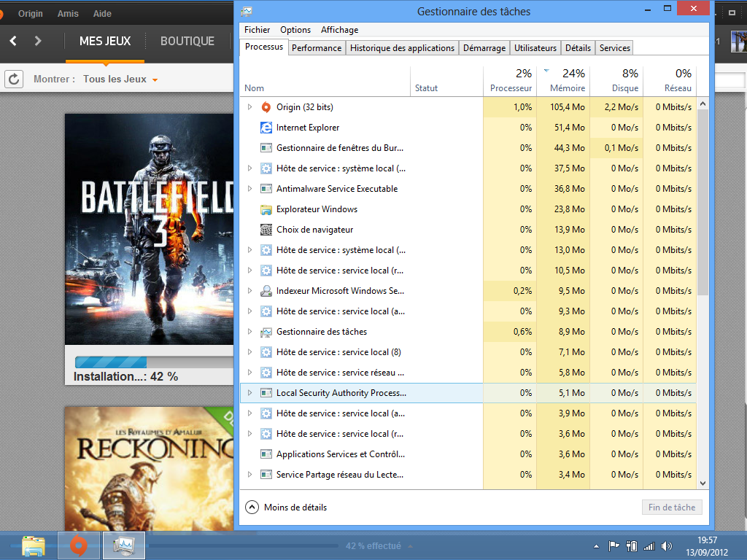Sort by the Mémoire column header
Viewport: 747px width, 560px height.
coord(564,80)
